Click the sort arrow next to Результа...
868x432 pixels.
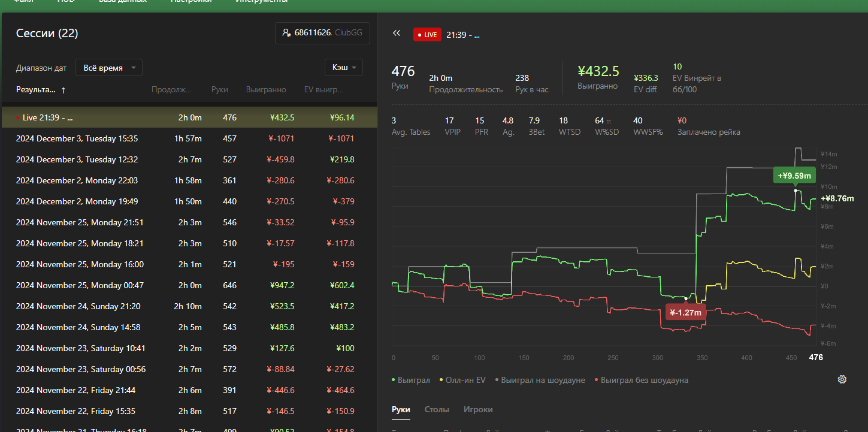(63, 90)
